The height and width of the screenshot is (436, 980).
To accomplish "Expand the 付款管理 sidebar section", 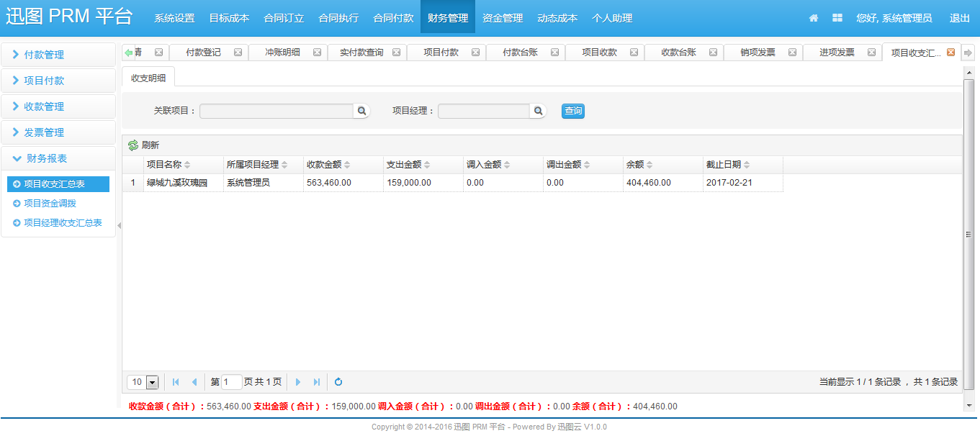I will (58, 55).
